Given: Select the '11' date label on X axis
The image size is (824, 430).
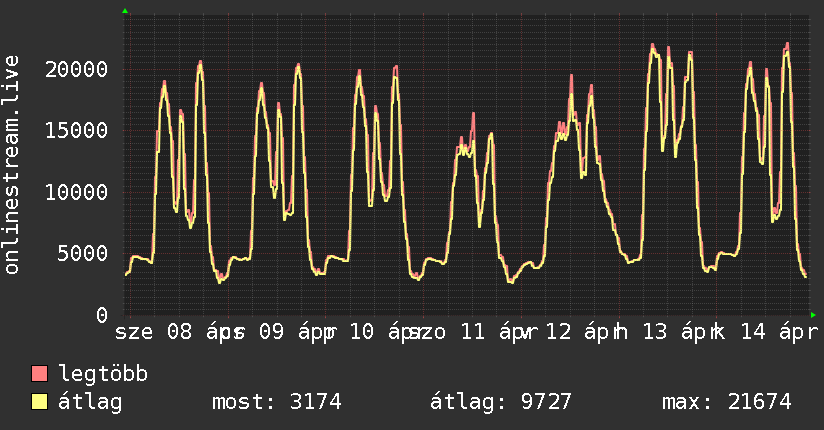Looking at the screenshot, I should tap(474, 332).
